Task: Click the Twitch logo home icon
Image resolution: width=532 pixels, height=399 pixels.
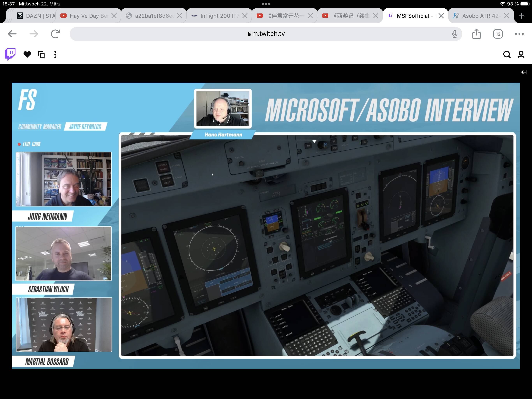Action: point(10,54)
